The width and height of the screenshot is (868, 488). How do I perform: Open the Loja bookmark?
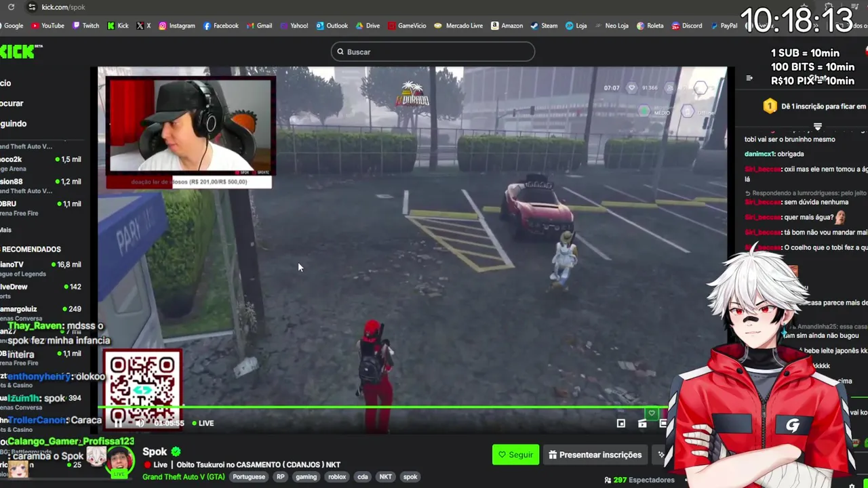point(576,26)
